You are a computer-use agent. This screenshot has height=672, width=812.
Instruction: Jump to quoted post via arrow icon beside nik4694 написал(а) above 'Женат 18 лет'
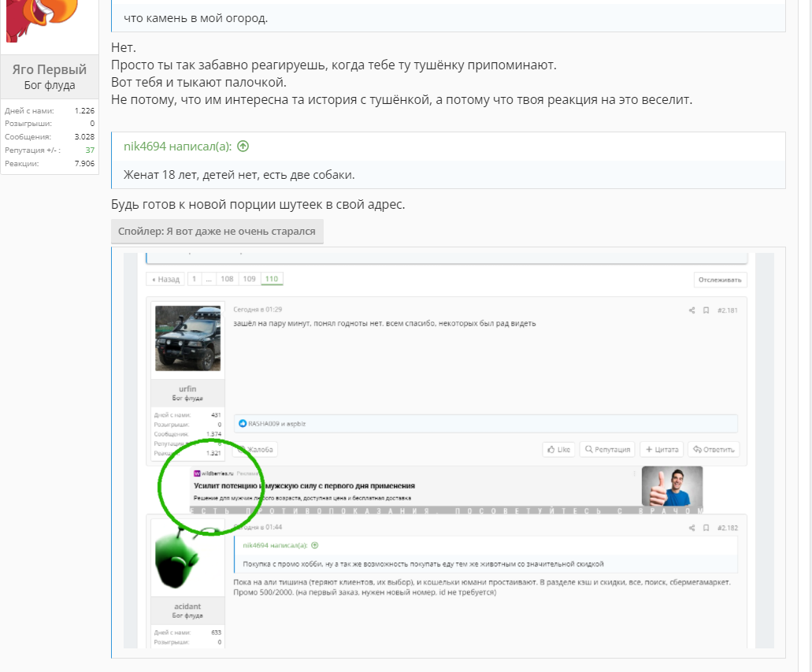(243, 146)
